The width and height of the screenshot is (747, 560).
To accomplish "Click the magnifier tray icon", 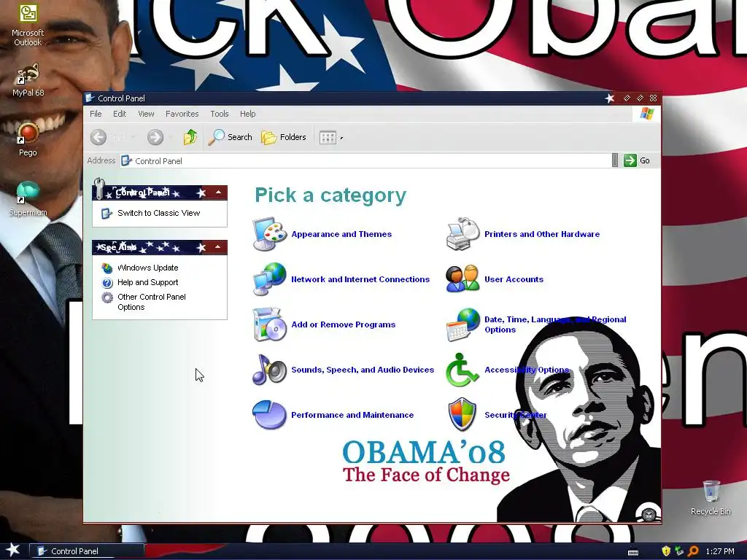I will point(693,551).
